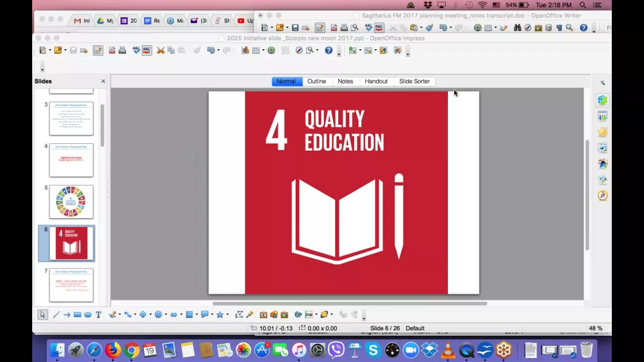Viewport: 644px width, 362px height.
Task: Choose the Line drawing tool
Action: coord(56,315)
